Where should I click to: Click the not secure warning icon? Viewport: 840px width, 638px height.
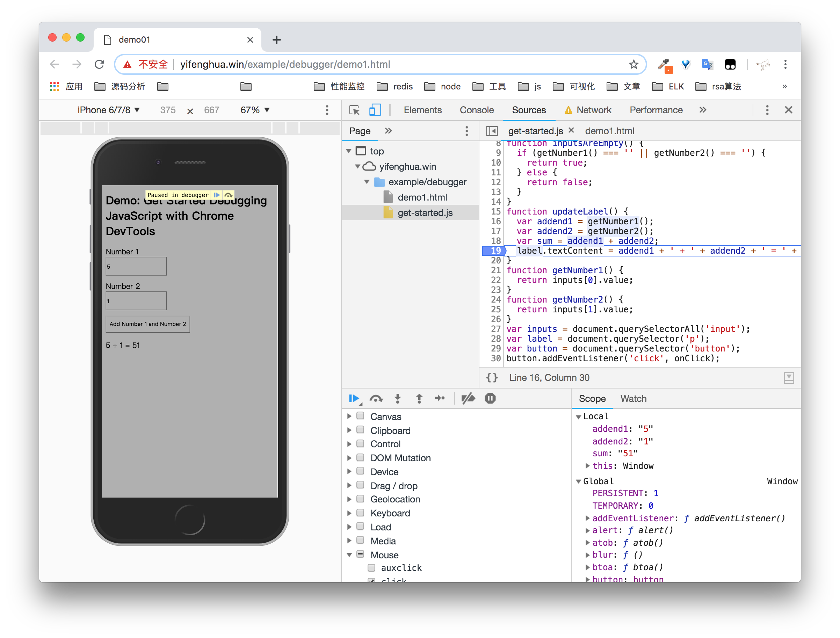(128, 64)
